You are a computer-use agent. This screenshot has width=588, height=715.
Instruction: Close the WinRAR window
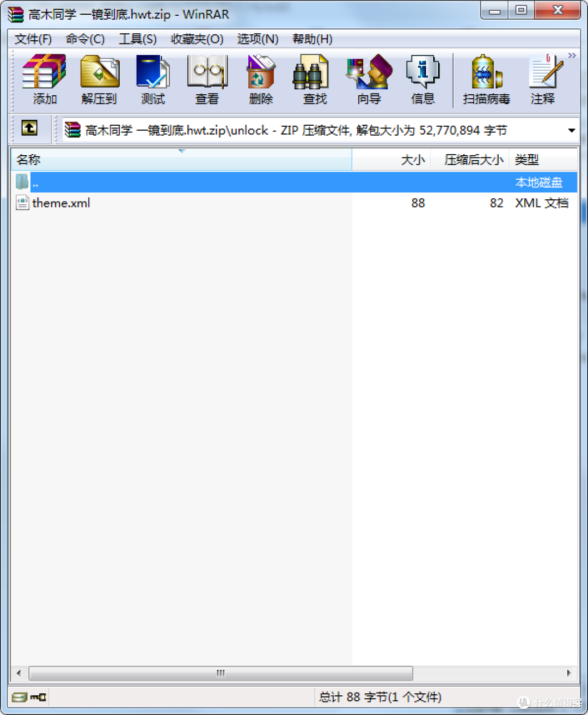(558, 10)
